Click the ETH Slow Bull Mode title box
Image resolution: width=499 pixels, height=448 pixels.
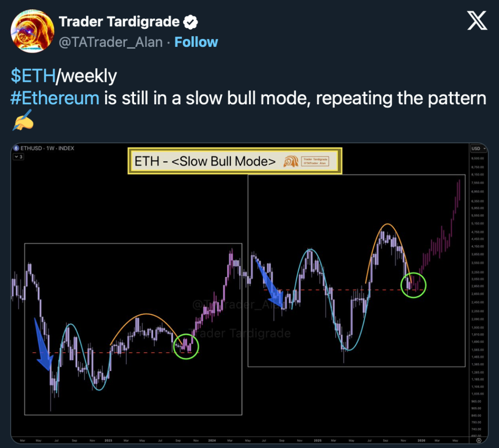tap(234, 161)
